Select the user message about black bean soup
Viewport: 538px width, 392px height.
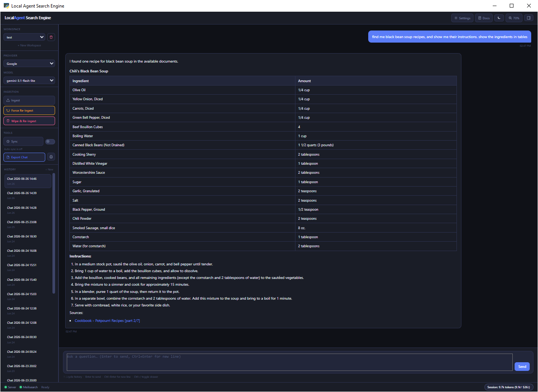(x=450, y=37)
